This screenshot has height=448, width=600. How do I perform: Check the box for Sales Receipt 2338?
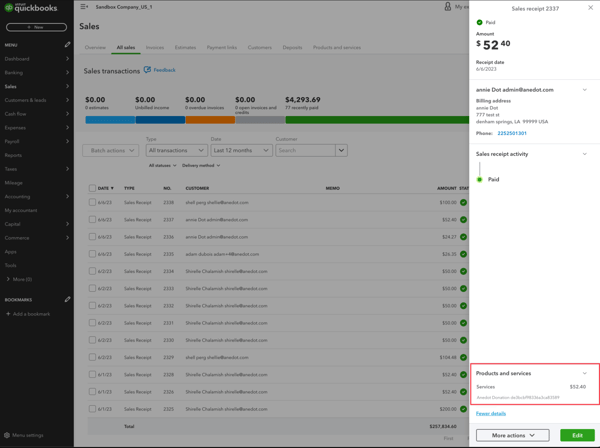tap(92, 202)
